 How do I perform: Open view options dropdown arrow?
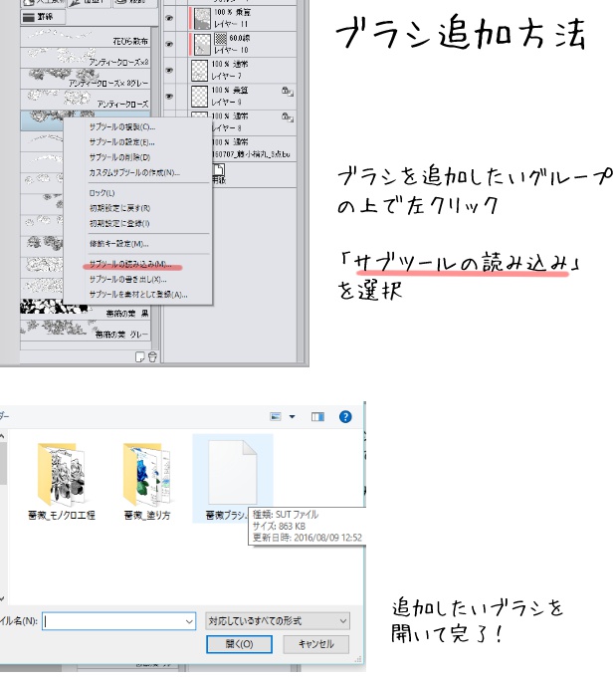pyautogui.click(x=293, y=416)
